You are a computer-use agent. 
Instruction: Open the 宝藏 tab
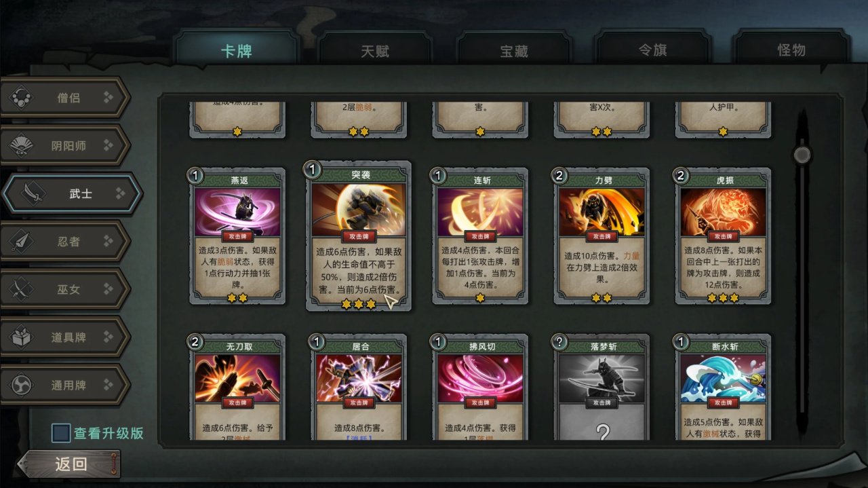514,51
